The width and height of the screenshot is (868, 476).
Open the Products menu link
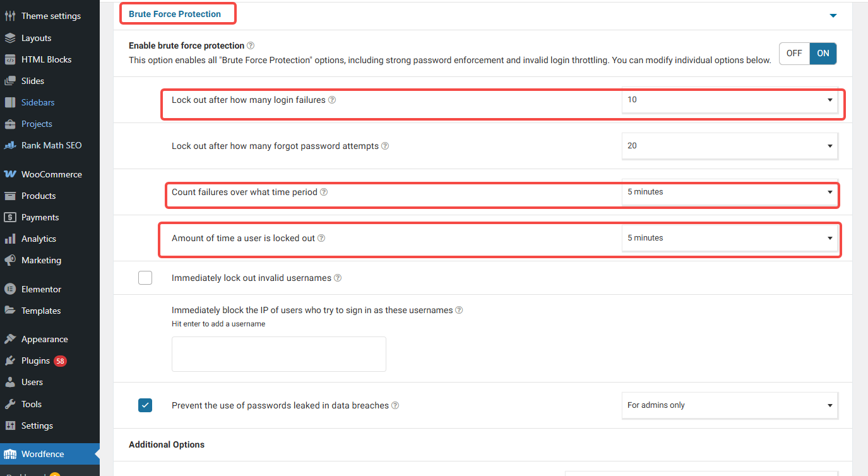39,196
